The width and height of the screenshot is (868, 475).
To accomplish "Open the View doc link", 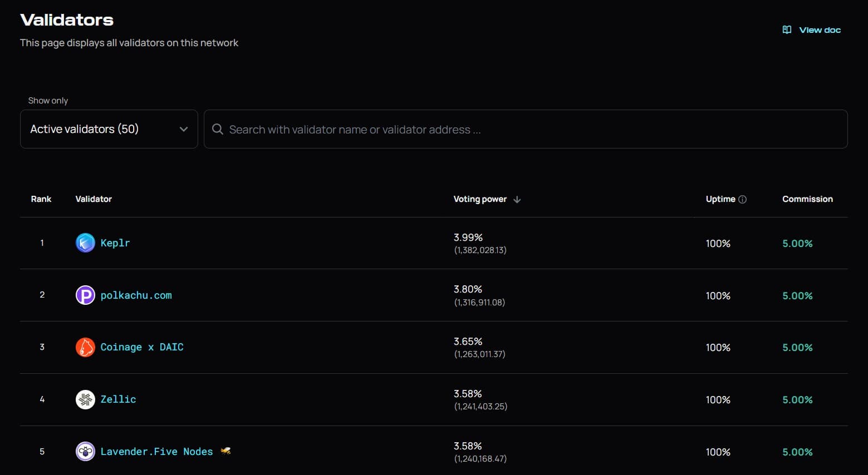I will (820, 30).
